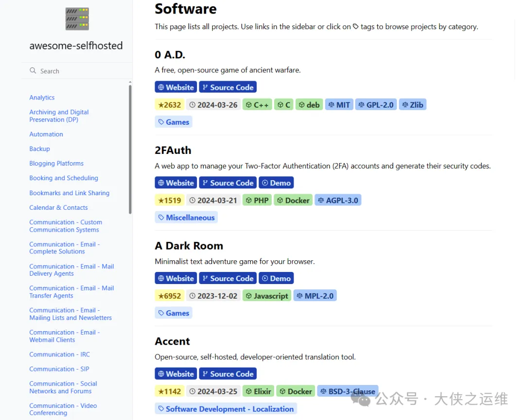Image resolution: width=525 pixels, height=420 pixels.
Task: Click the MPL-2.0 license badge
Action: pyautogui.click(x=315, y=296)
